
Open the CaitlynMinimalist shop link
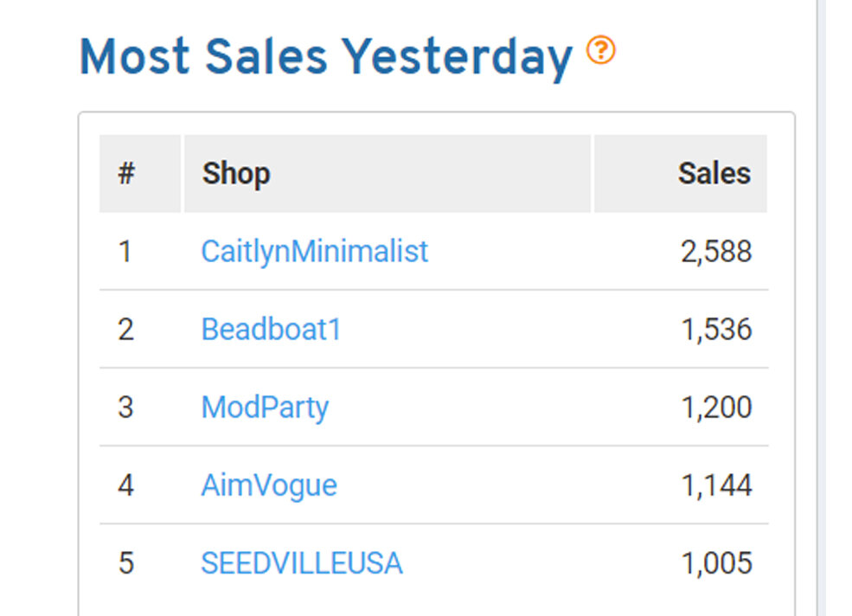tap(314, 252)
